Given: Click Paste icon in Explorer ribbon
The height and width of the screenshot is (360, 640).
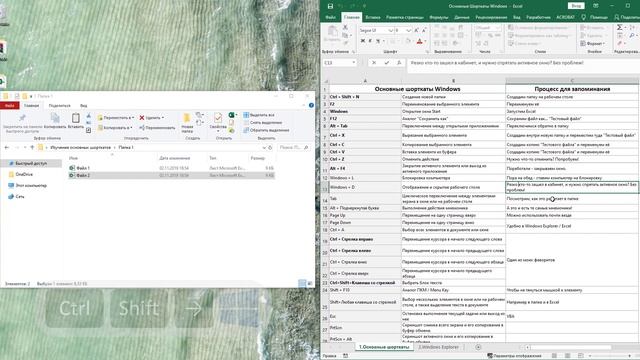Looking at the screenshot, I should (76, 118).
